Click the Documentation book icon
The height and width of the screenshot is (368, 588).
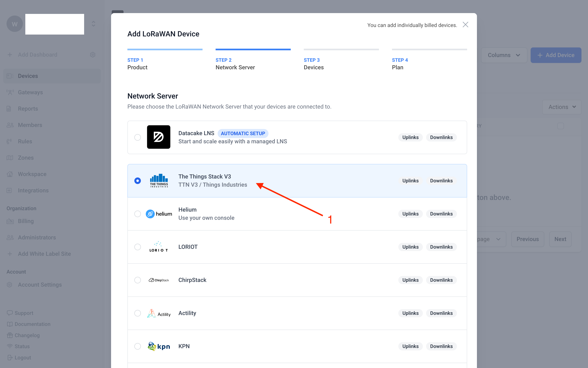click(x=10, y=324)
